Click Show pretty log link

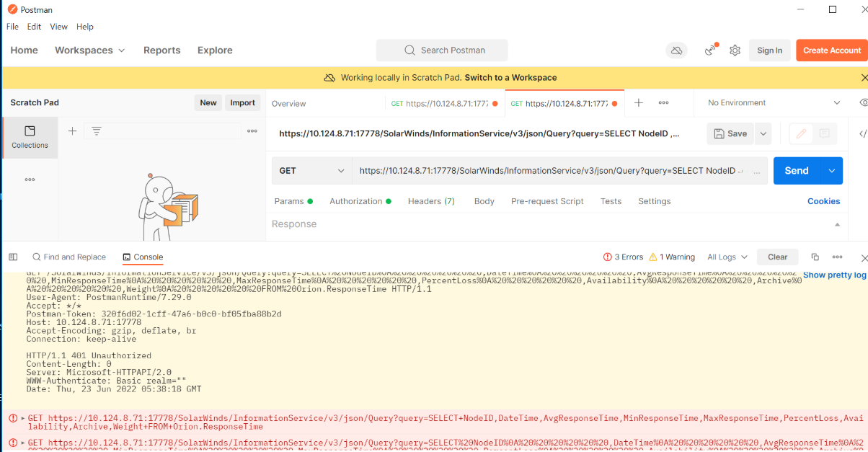pyautogui.click(x=834, y=275)
